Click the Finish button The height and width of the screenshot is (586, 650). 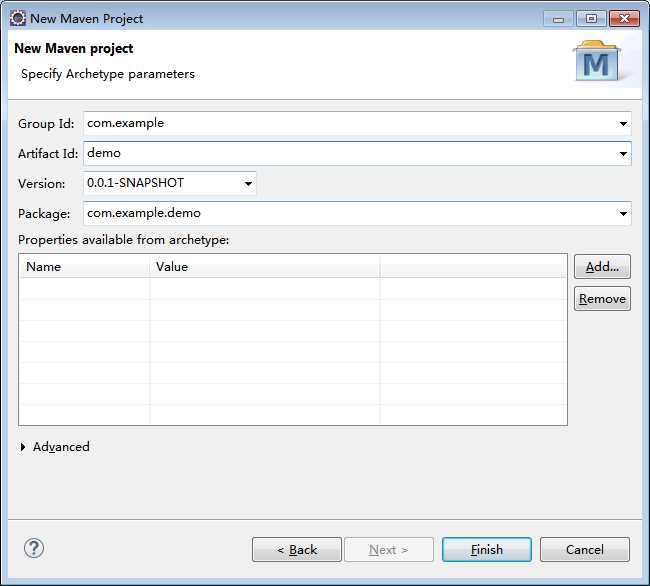pos(487,550)
